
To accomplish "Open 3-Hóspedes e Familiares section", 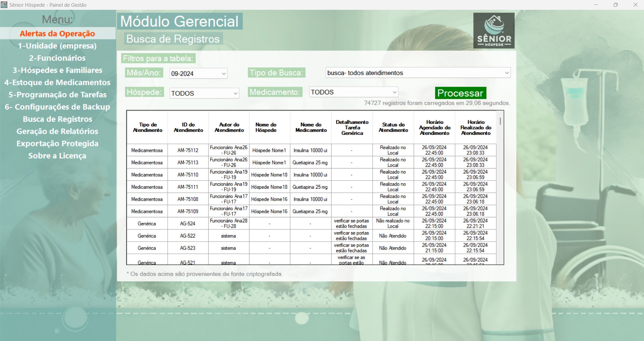I will 57,70.
